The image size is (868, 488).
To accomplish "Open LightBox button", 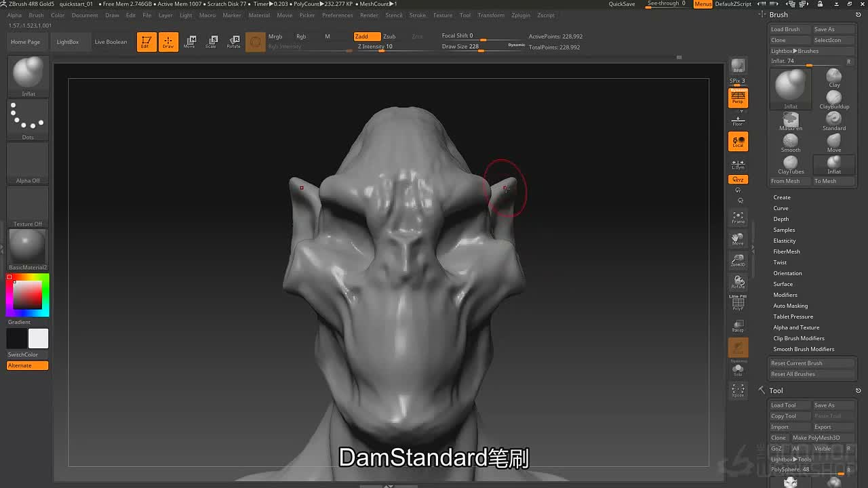I will click(x=68, y=42).
